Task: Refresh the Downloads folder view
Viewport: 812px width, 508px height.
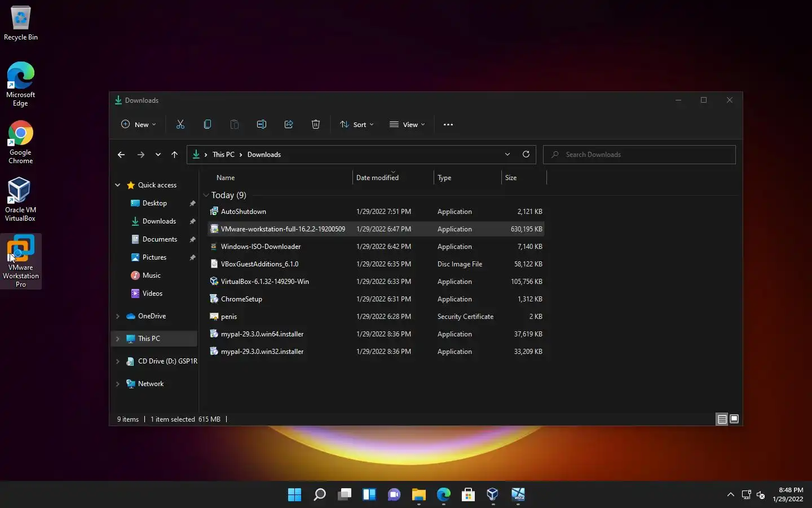Action: pos(526,154)
